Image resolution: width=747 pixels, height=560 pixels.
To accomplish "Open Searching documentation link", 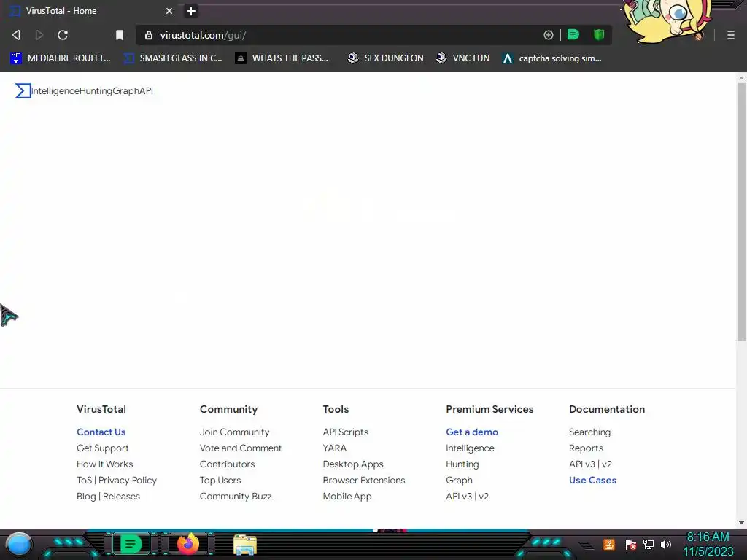I will [589, 432].
